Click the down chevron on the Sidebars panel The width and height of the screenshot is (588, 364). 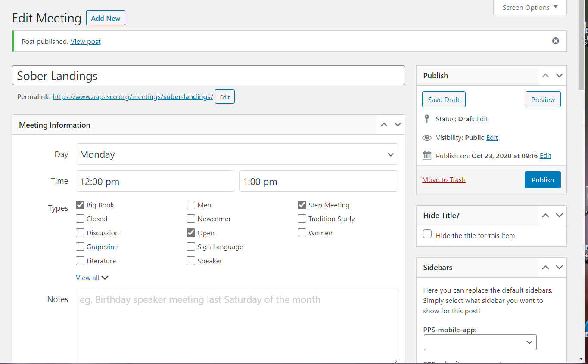559,267
